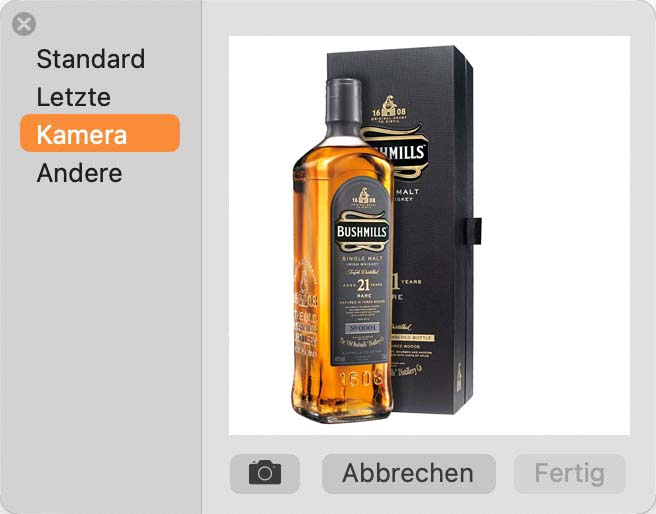Select the Standard category in the sidebar
This screenshot has height=514, width=656.
[x=91, y=59]
